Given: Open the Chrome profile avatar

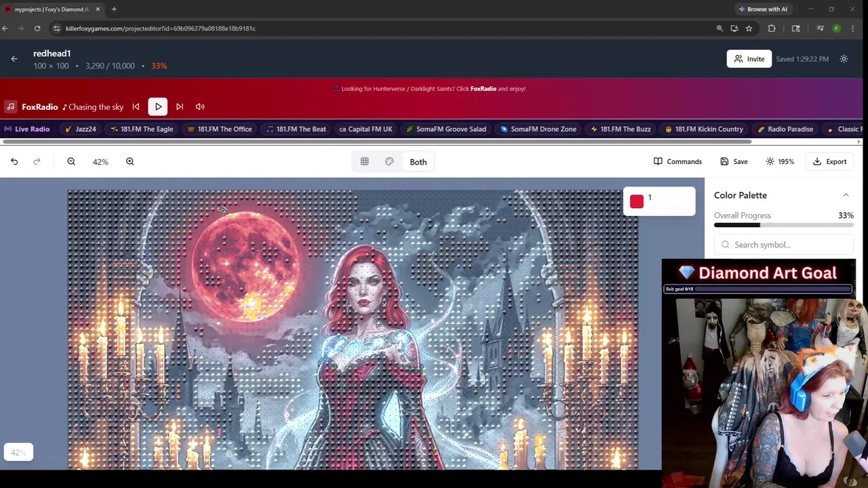Looking at the screenshot, I should point(837,28).
